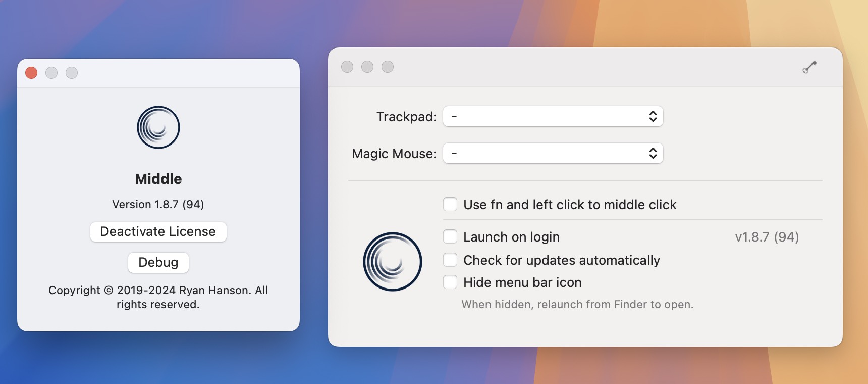Click the Middle swirl logo in preferences window
The image size is (868, 384).
[x=393, y=262]
